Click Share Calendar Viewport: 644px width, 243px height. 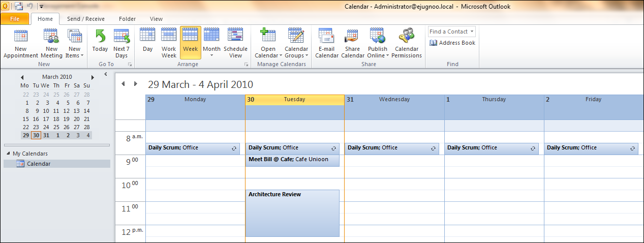(352, 43)
